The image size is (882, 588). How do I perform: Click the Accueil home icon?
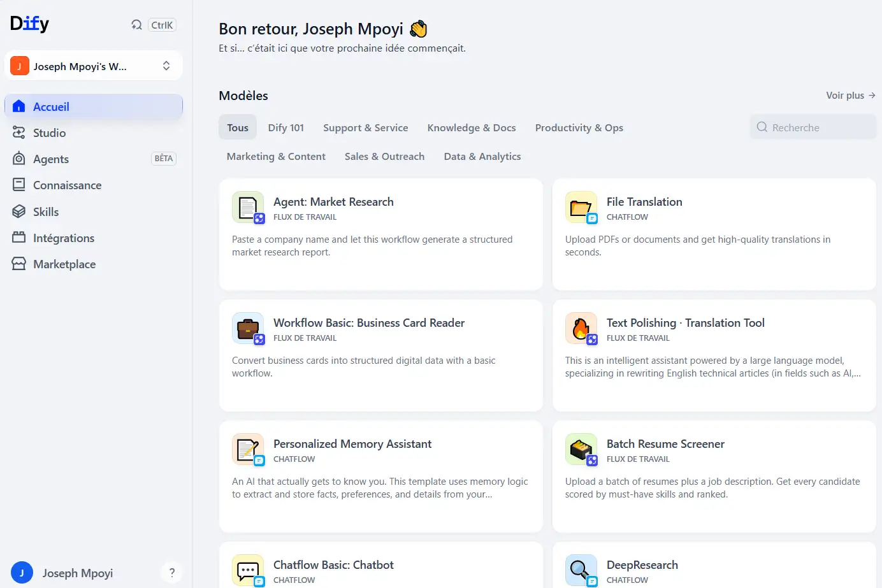point(19,106)
